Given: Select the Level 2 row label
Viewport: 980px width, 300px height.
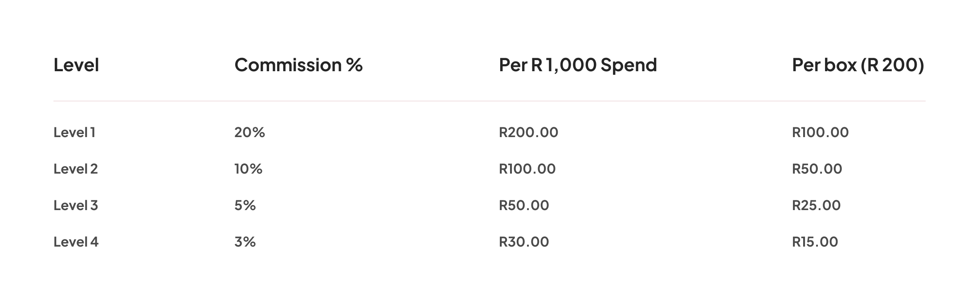Looking at the screenshot, I should (76, 169).
